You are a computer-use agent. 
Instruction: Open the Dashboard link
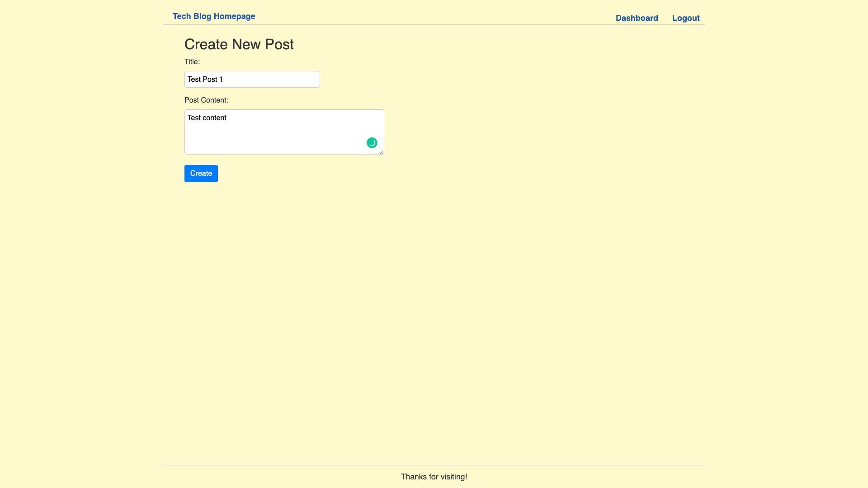[x=637, y=18]
